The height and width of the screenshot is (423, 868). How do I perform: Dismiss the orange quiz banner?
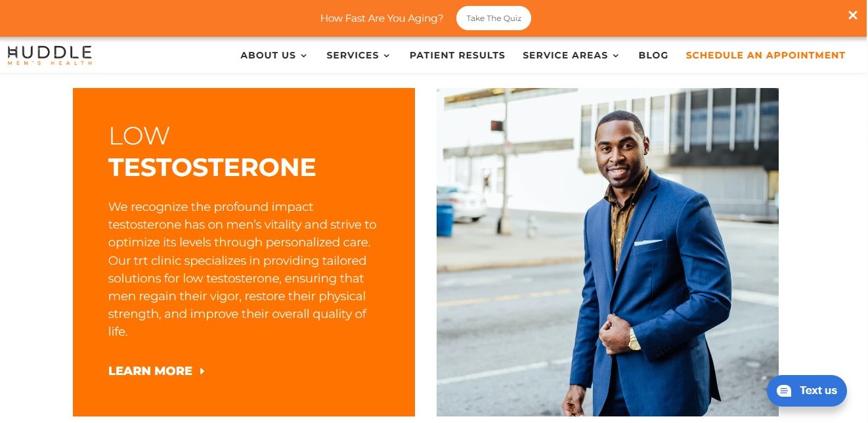tap(852, 15)
